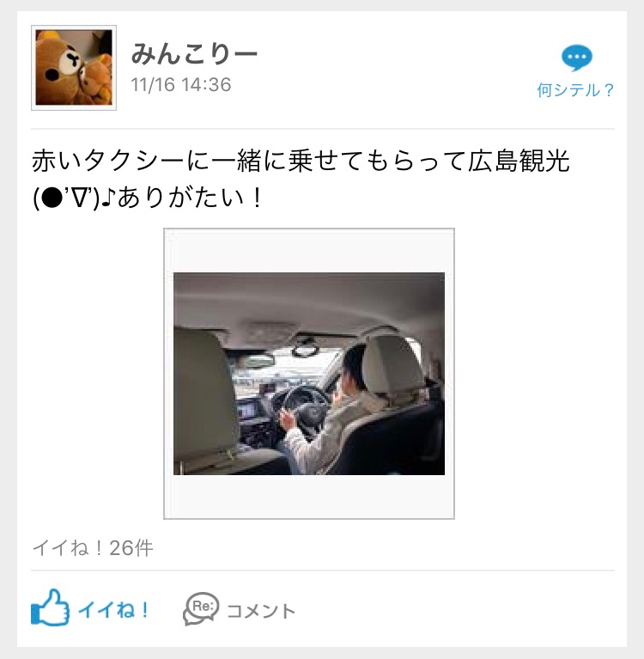Open the 何シテル？ link

(x=575, y=90)
